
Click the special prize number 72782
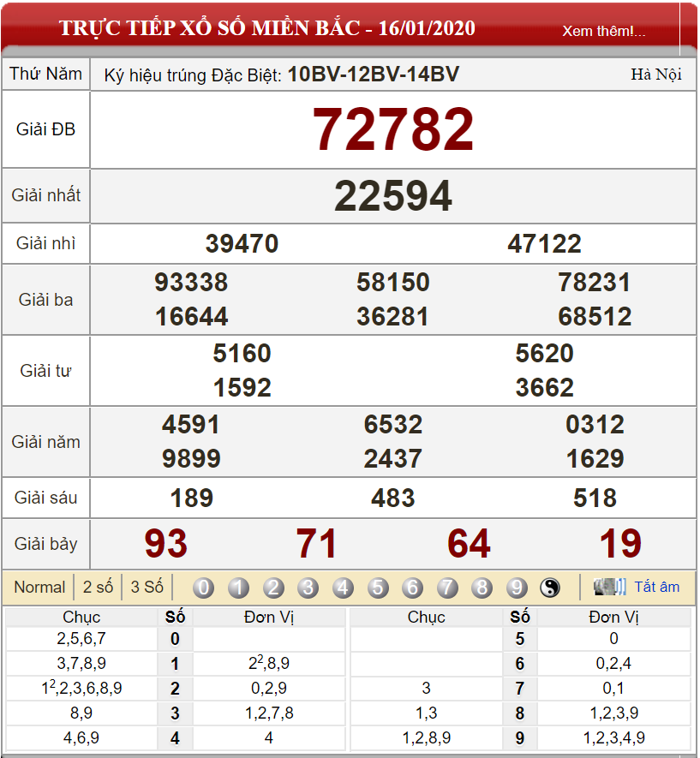(393, 129)
